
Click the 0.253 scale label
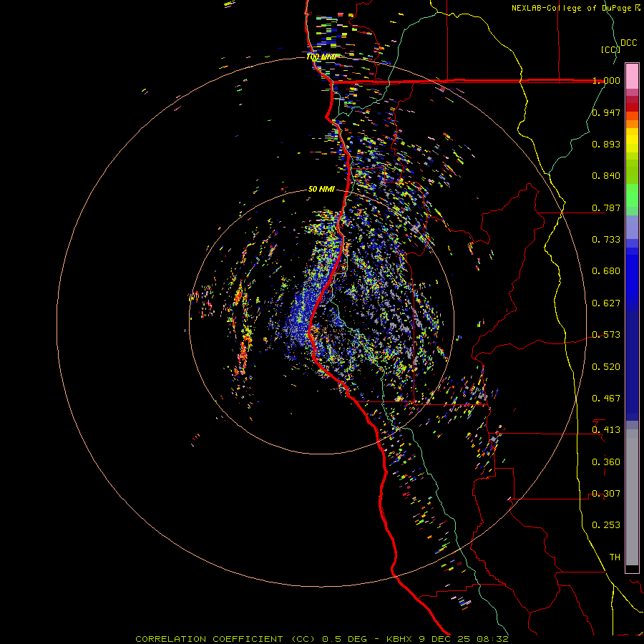point(606,525)
